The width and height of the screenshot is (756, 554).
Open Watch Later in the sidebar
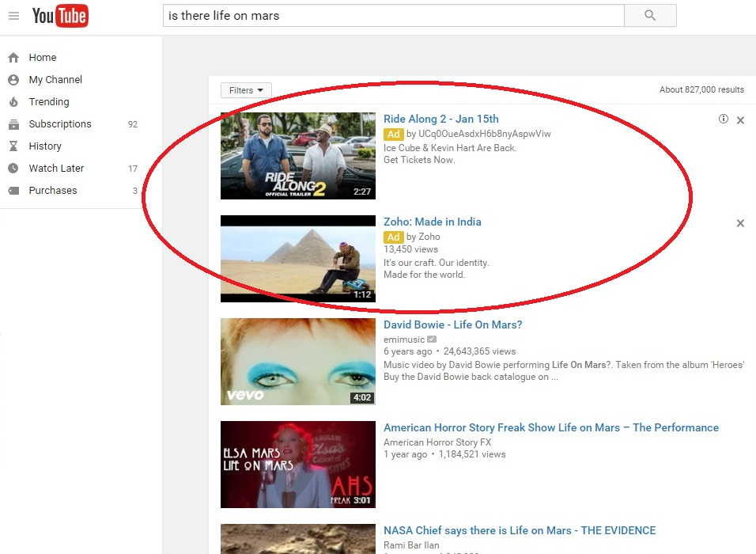click(x=56, y=169)
